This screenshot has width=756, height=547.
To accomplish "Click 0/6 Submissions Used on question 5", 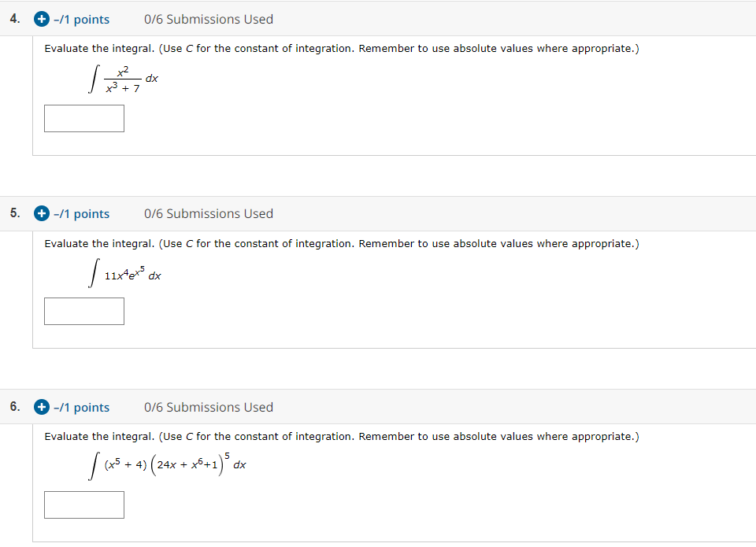I will (208, 213).
